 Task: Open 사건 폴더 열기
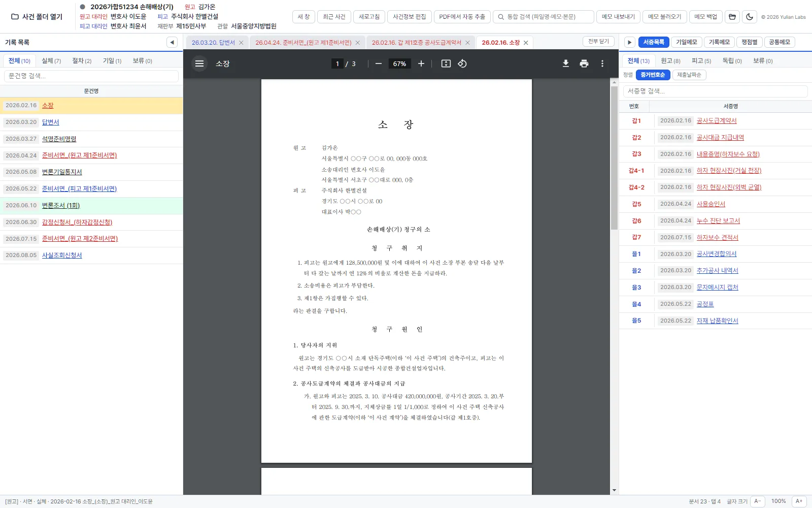point(37,17)
